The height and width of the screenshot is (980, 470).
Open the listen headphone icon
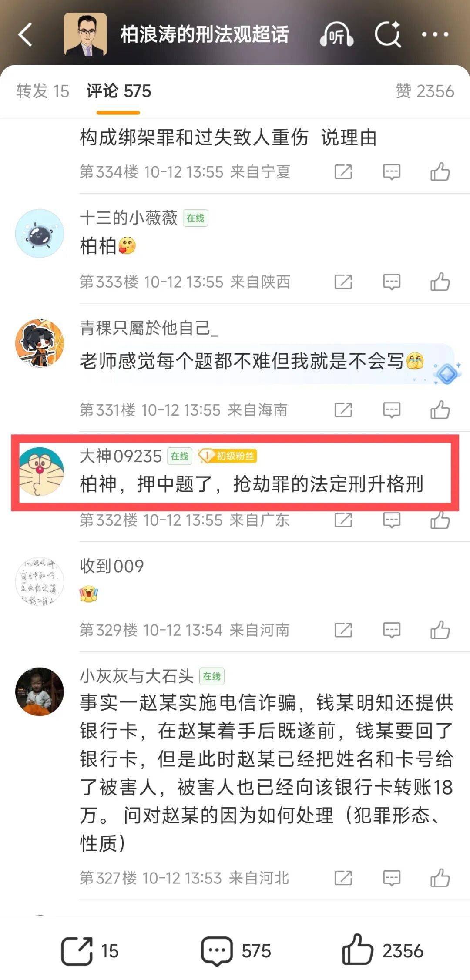[336, 34]
